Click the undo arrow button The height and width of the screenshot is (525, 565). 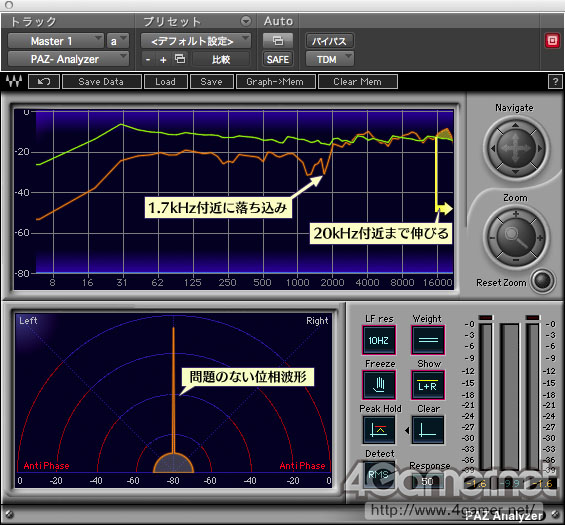coord(44,81)
